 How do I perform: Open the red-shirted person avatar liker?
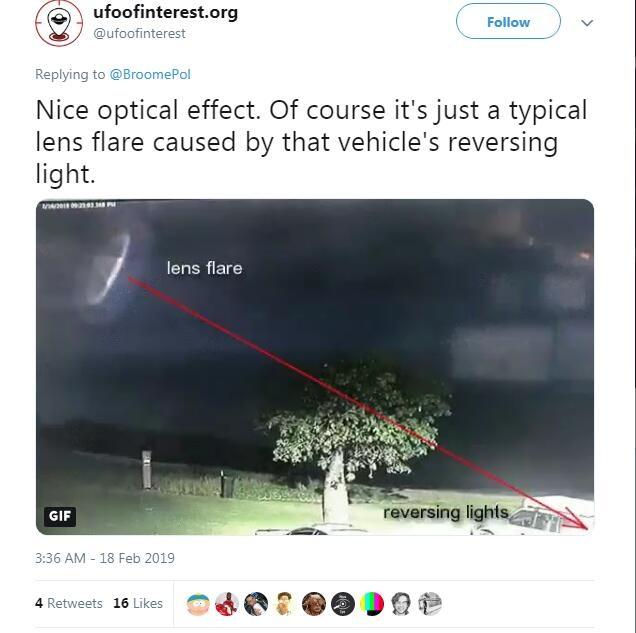tap(227, 604)
